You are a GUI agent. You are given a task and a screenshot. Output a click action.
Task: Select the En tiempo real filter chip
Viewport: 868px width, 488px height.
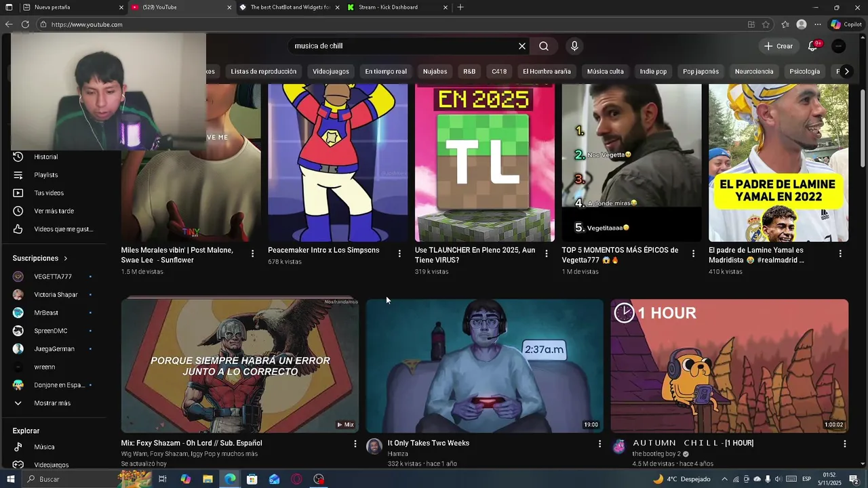coord(386,71)
